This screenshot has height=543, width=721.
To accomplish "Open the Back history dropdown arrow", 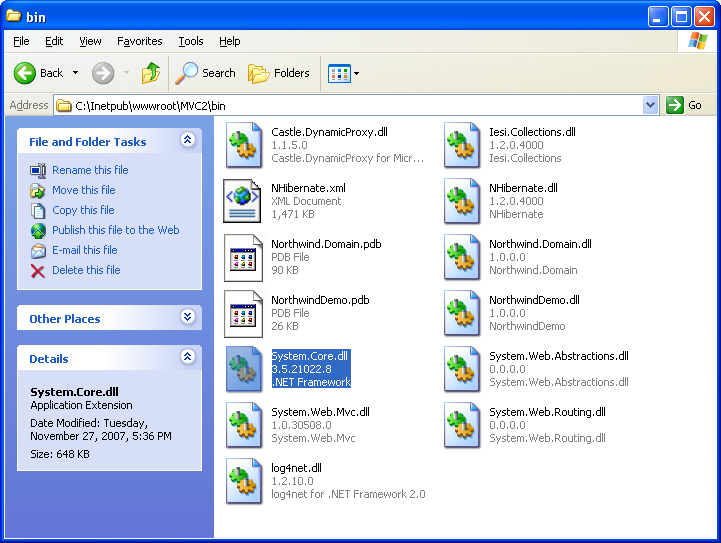I will click(75, 73).
